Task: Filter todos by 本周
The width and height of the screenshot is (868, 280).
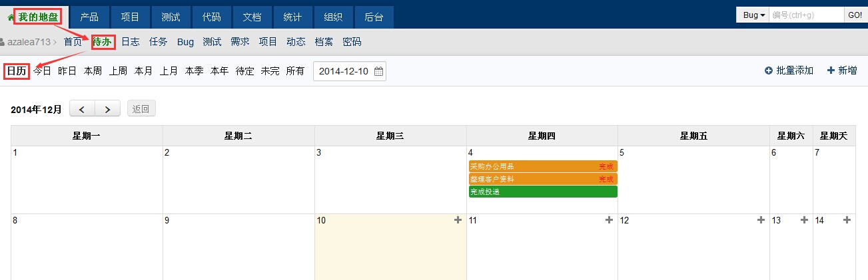Action: pos(93,71)
